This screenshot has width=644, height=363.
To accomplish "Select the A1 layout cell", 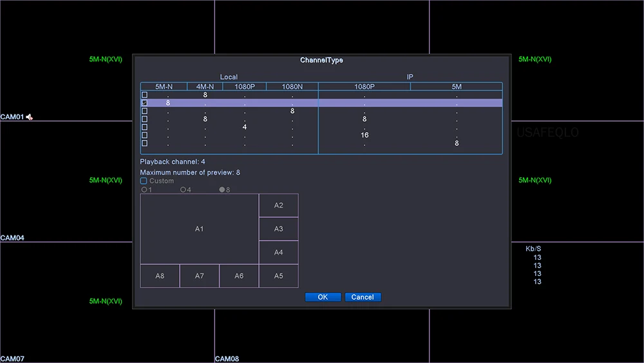I will (199, 229).
